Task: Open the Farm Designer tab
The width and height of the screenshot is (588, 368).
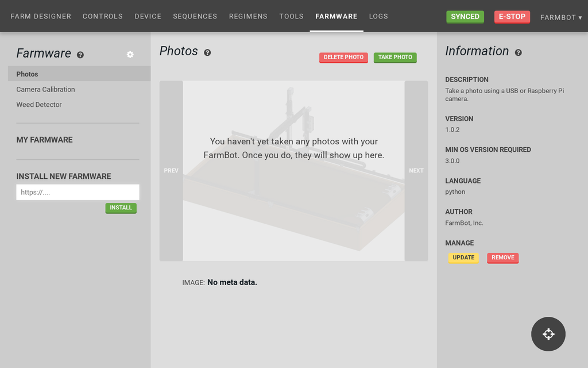Action: tap(41, 16)
